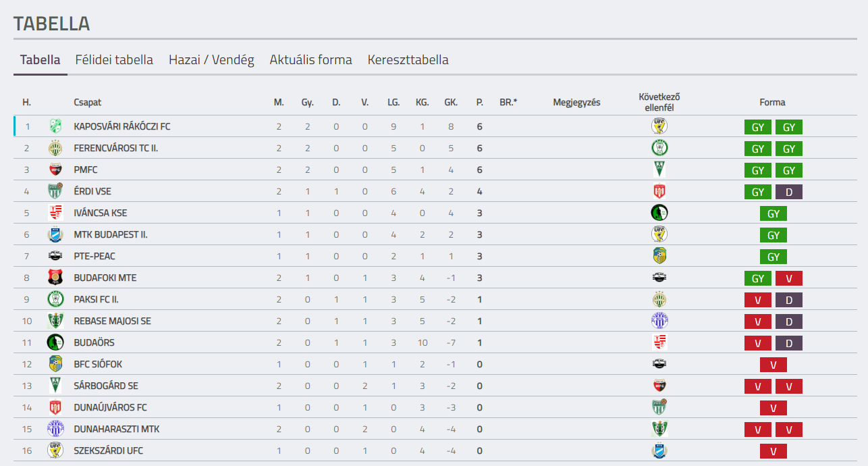
Task: Click the Forma column header
Action: 773,103
